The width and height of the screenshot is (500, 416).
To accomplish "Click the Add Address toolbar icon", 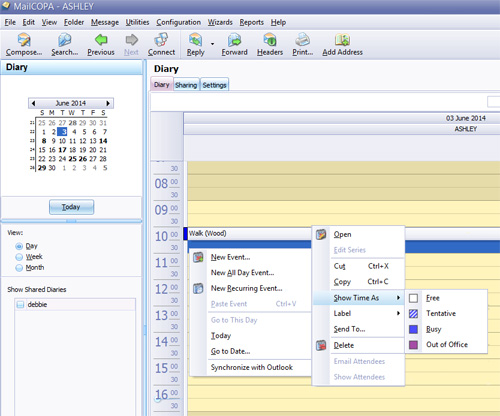I will [342, 40].
